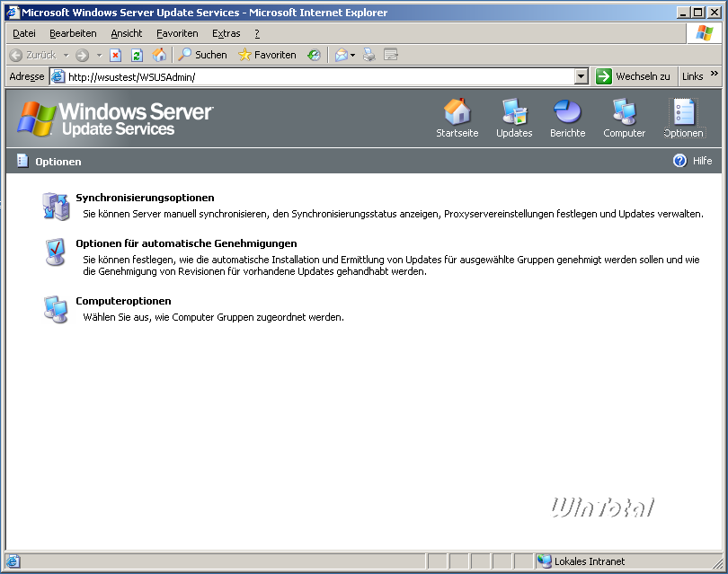Open the ? help menu
Screen dimensions: 728x574
click(x=257, y=33)
